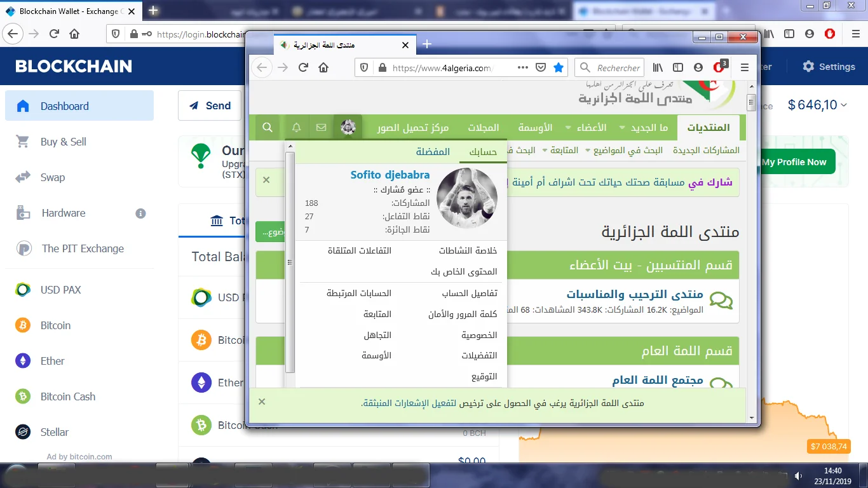Dismiss the green forum competition notice
The height and width of the screenshot is (488, 868).
(x=266, y=180)
